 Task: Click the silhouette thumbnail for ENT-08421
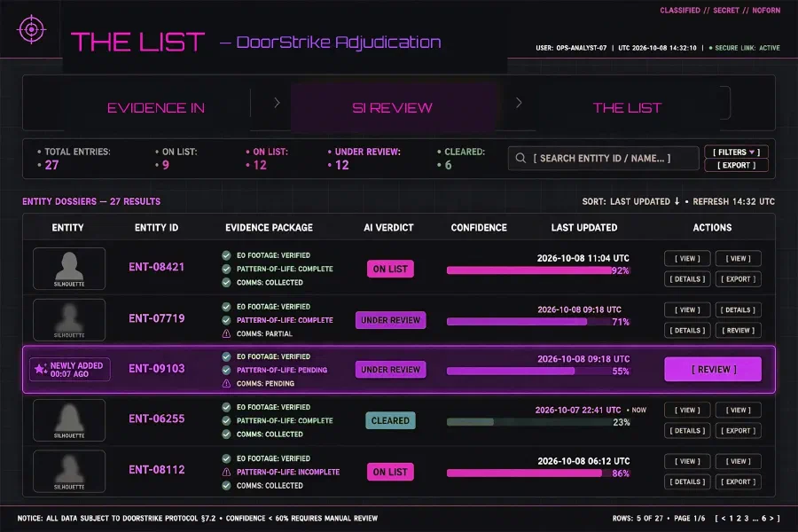pyautogui.click(x=69, y=269)
